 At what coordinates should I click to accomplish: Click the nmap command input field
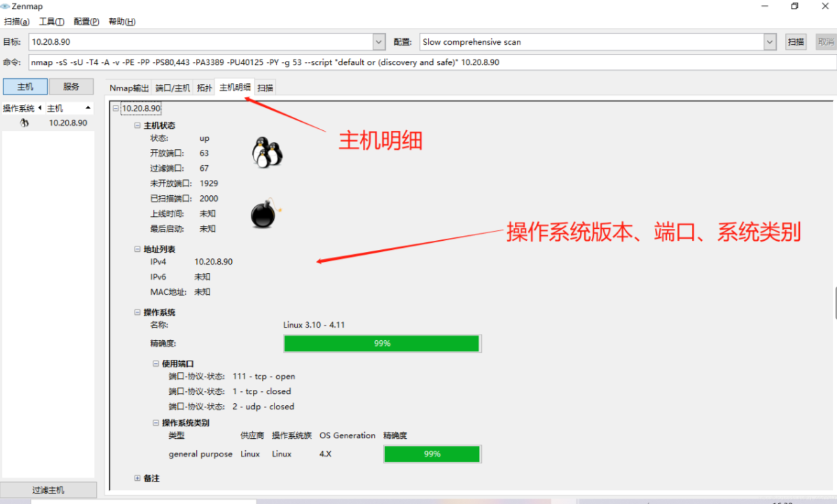[x=432, y=62]
